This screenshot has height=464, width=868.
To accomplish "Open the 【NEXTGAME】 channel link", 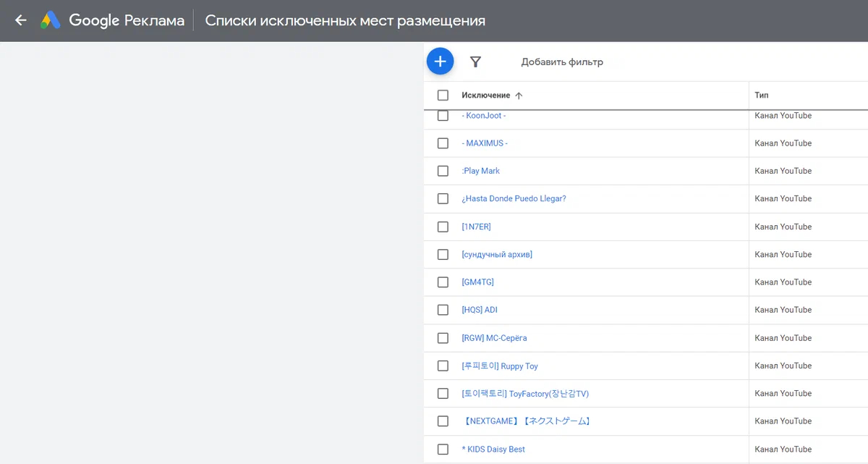I will (527, 421).
